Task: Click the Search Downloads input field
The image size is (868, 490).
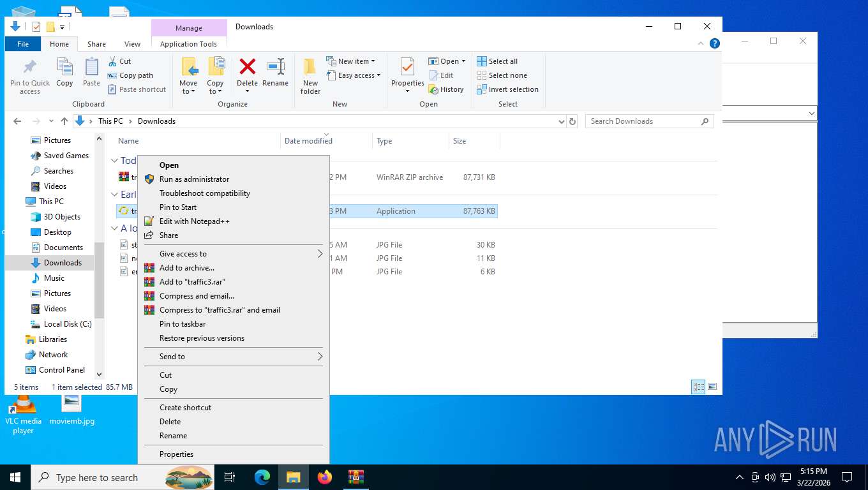Action: 649,121
